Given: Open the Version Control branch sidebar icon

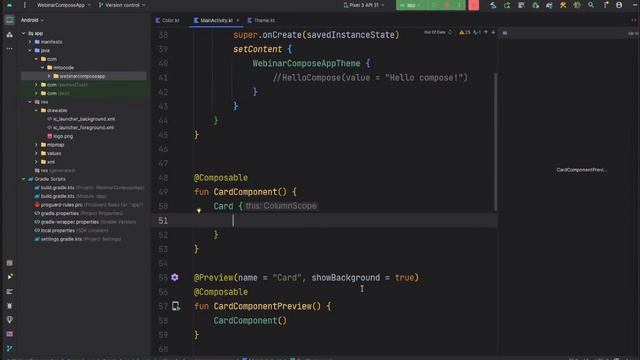Looking at the screenshot, I should pyautogui.click(x=9, y=348).
